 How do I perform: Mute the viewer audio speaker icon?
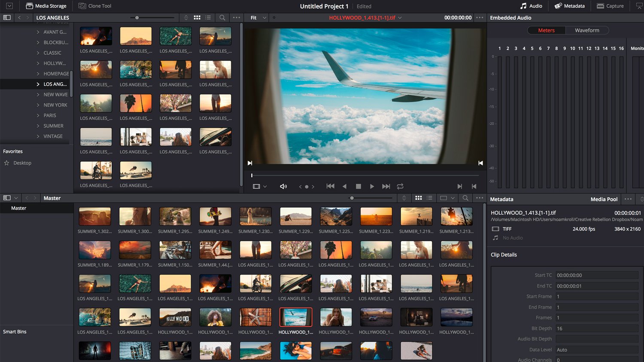pyautogui.click(x=283, y=187)
